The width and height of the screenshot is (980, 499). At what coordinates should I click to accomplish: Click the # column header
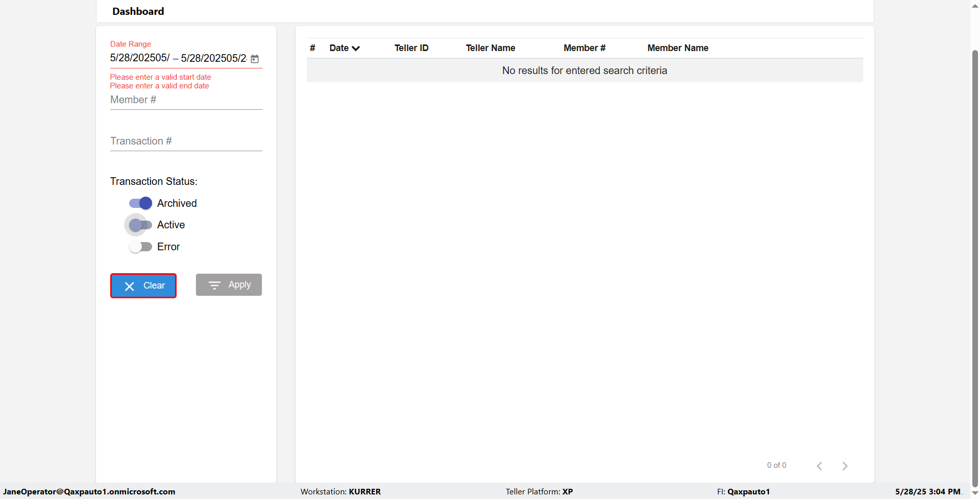[x=312, y=48]
